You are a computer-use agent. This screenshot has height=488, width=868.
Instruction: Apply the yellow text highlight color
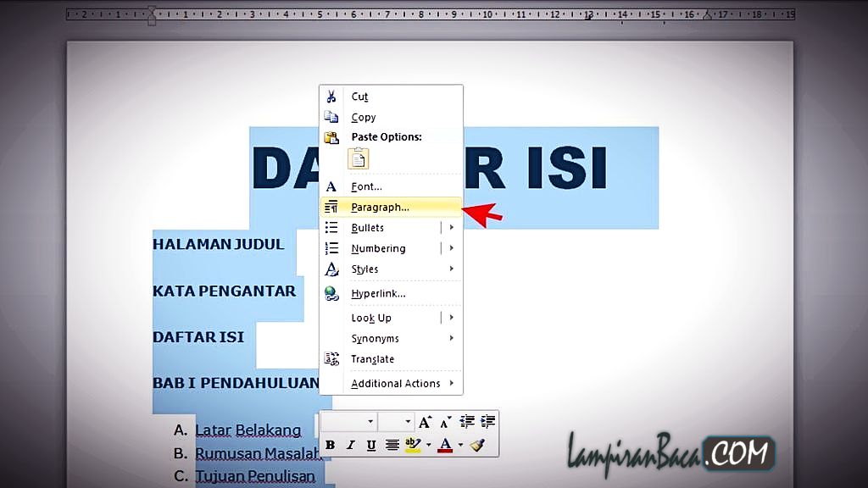[413, 446]
